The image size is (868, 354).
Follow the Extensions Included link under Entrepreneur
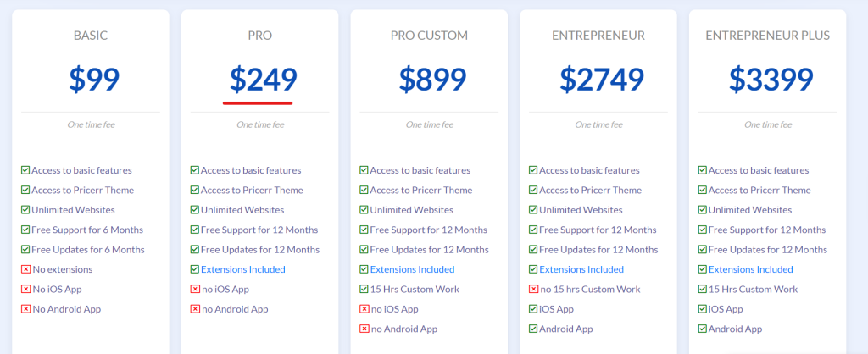pyautogui.click(x=581, y=269)
